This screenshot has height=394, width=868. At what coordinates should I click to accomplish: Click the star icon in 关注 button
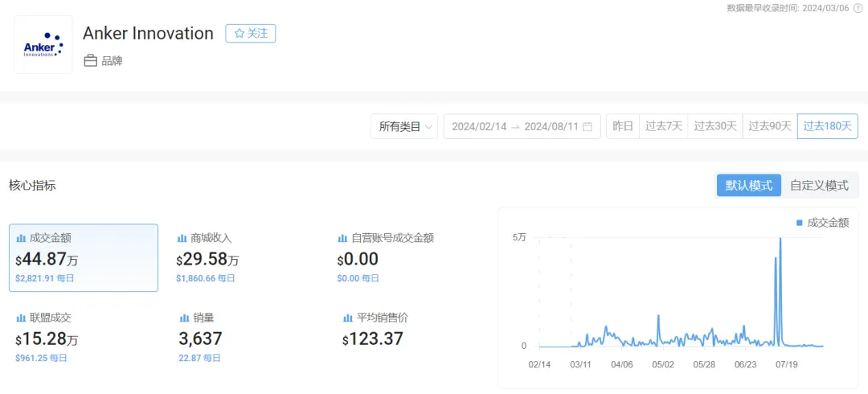click(x=240, y=33)
